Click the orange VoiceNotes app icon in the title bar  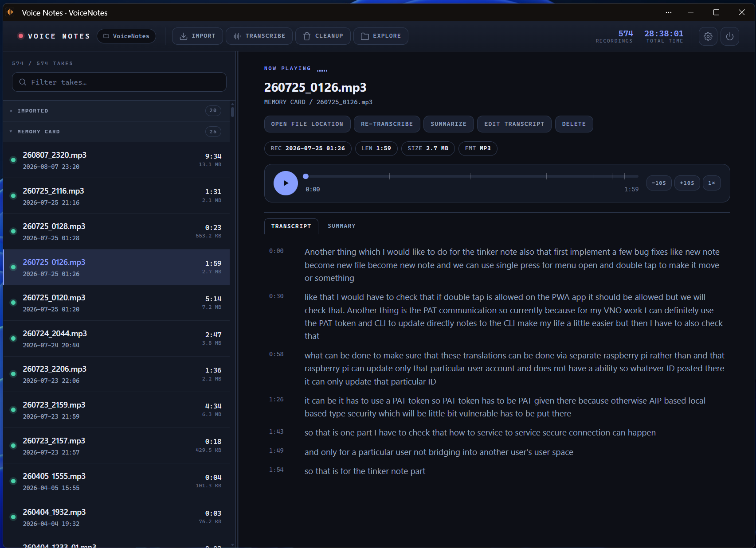[10, 12]
